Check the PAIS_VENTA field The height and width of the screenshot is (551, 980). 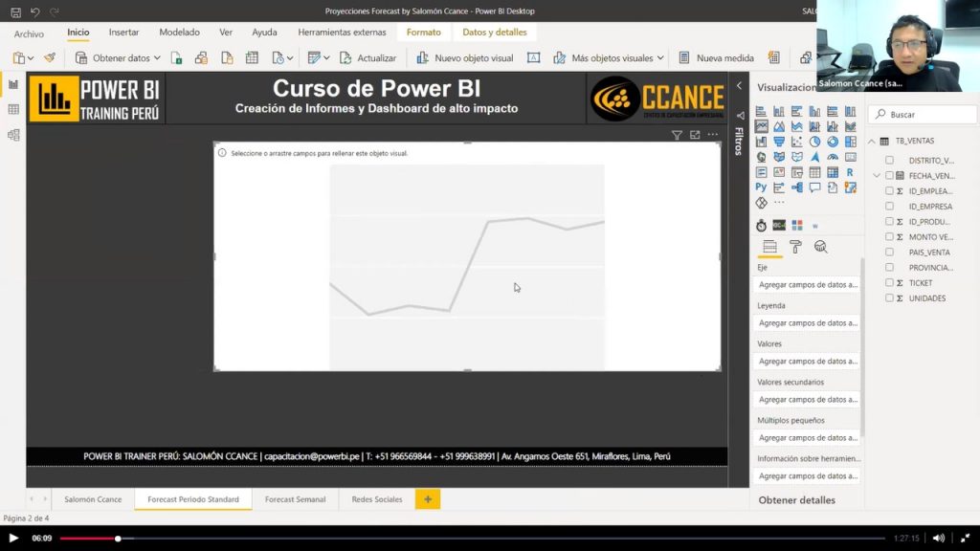[x=889, y=253]
